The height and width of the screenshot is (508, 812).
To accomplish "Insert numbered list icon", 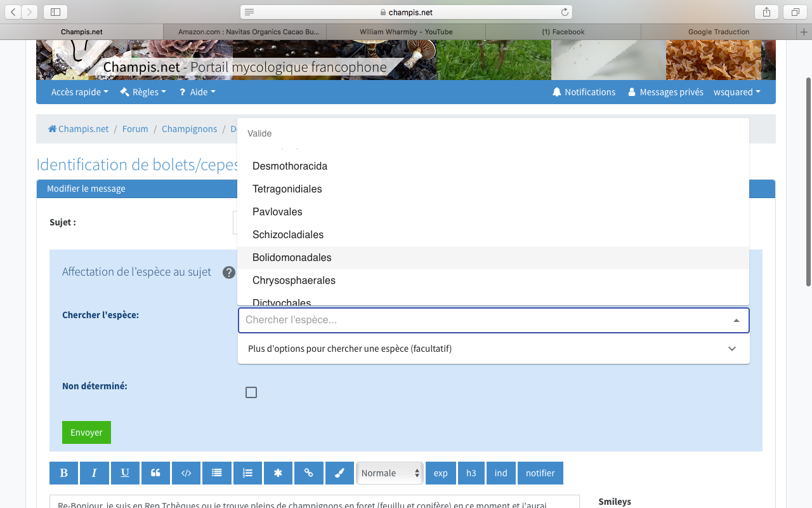I will coord(247,473).
